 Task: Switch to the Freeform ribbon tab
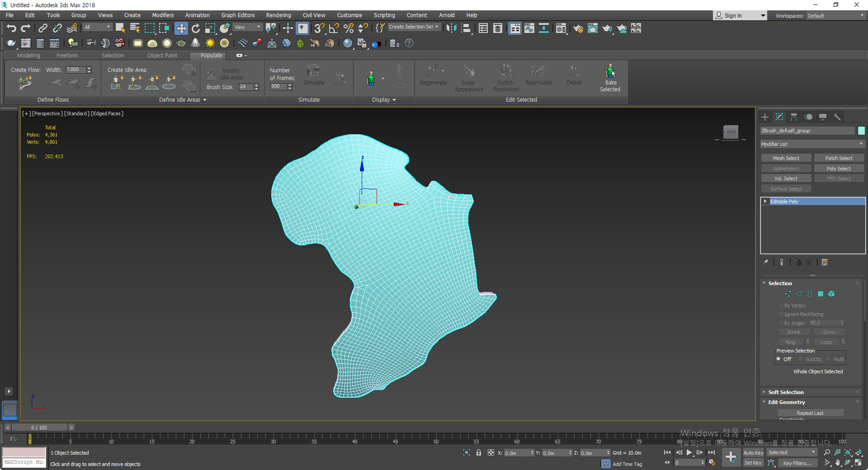[67, 56]
